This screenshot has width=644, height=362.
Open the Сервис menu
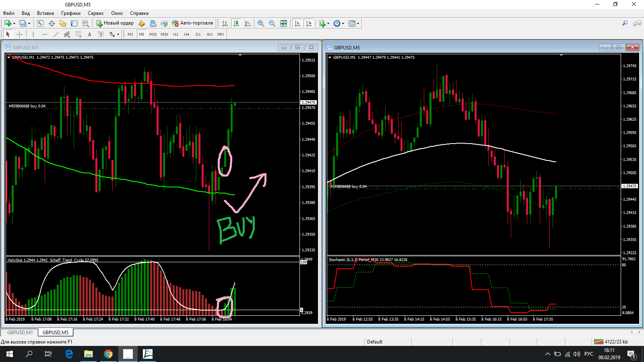96,13
